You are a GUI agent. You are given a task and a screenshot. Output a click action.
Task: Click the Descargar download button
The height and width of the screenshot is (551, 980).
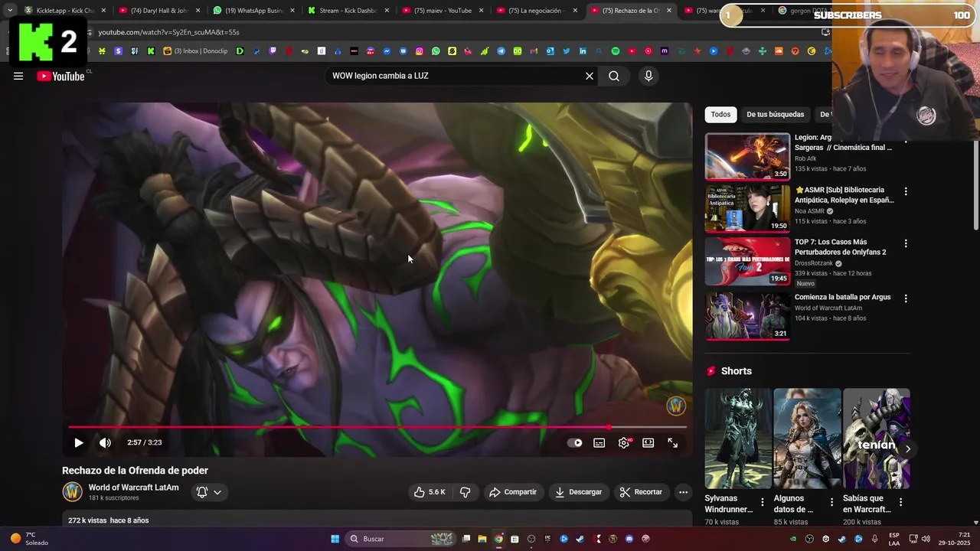tap(578, 492)
